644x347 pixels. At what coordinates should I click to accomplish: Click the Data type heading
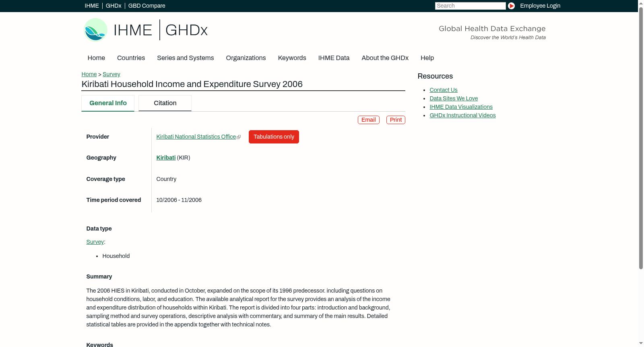point(99,229)
